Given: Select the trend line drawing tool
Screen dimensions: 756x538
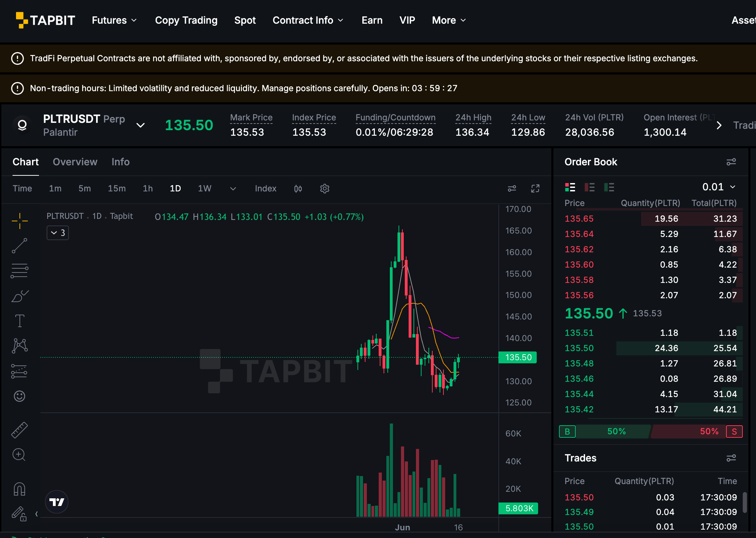Looking at the screenshot, I should point(20,246).
